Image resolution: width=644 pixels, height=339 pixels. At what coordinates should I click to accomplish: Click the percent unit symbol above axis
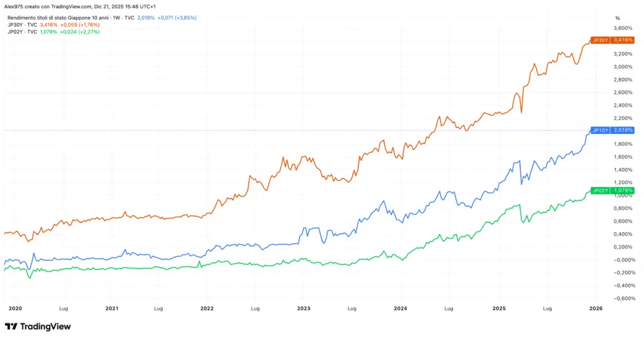click(618, 18)
